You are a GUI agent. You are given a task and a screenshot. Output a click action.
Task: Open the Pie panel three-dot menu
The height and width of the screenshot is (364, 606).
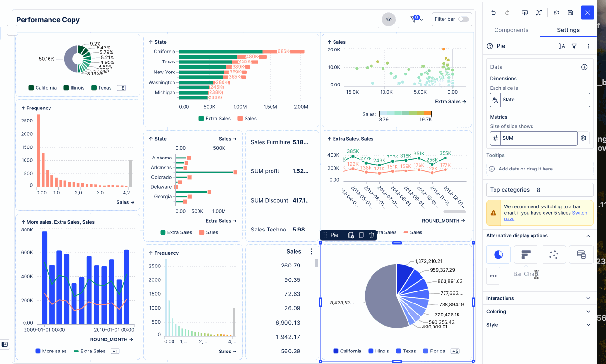(588, 46)
